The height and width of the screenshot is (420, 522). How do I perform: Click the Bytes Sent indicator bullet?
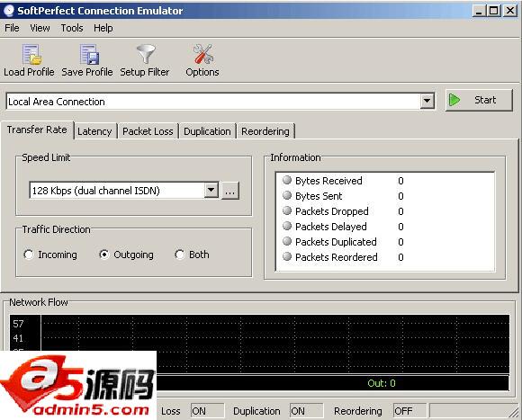tap(287, 195)
